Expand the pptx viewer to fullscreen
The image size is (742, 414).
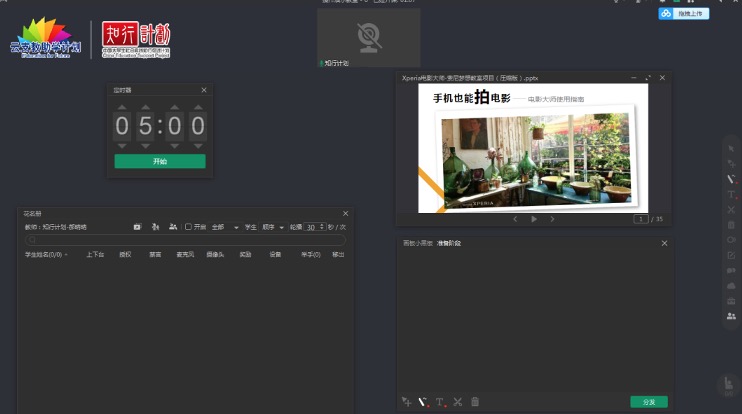pos(648,78)
